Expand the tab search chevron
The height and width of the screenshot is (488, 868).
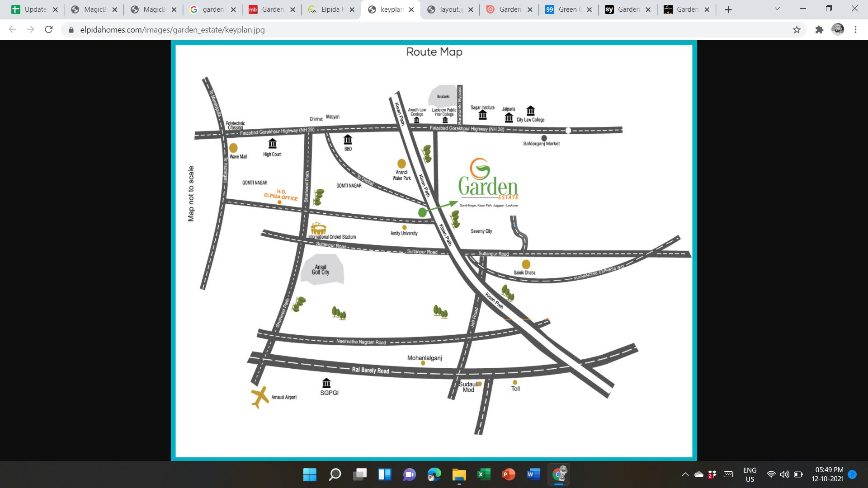[x=777, y=9]
